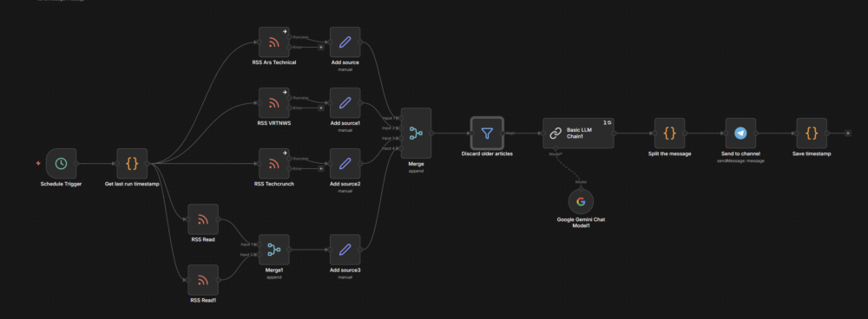This screenshot has height=319, width=868.
Task: Click the Merge node Input 4 connector
Action: click(401, 149)
